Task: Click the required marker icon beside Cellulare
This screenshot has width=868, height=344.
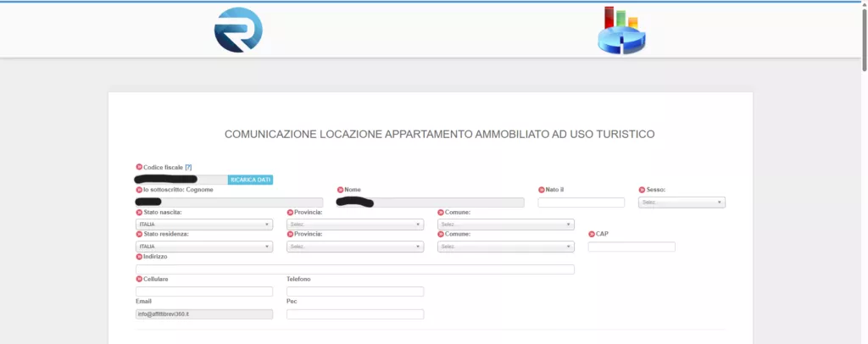Action: [x=139, y=280]
